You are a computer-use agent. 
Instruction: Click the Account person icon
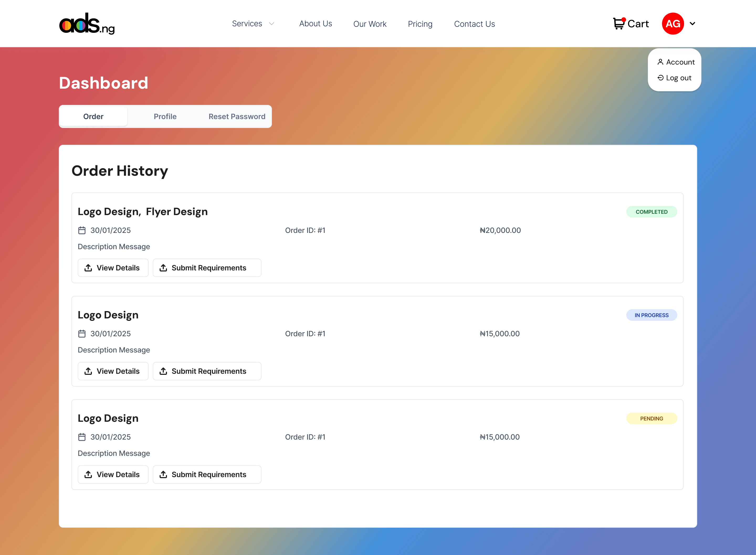(x=660, y=62)
